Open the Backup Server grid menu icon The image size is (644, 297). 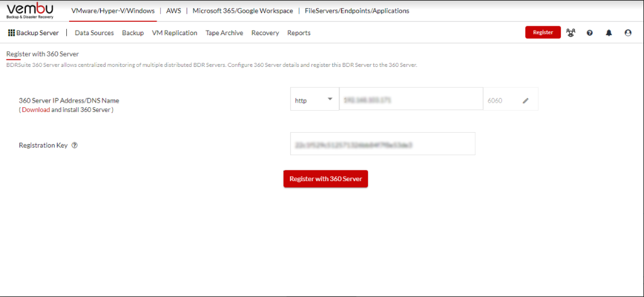tap(12, 33)
